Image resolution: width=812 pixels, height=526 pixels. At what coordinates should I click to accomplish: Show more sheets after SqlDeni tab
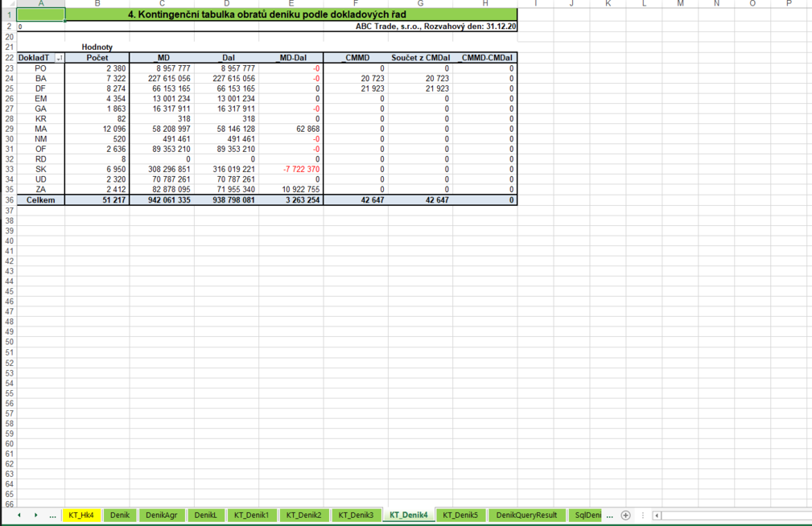point(609,515)
